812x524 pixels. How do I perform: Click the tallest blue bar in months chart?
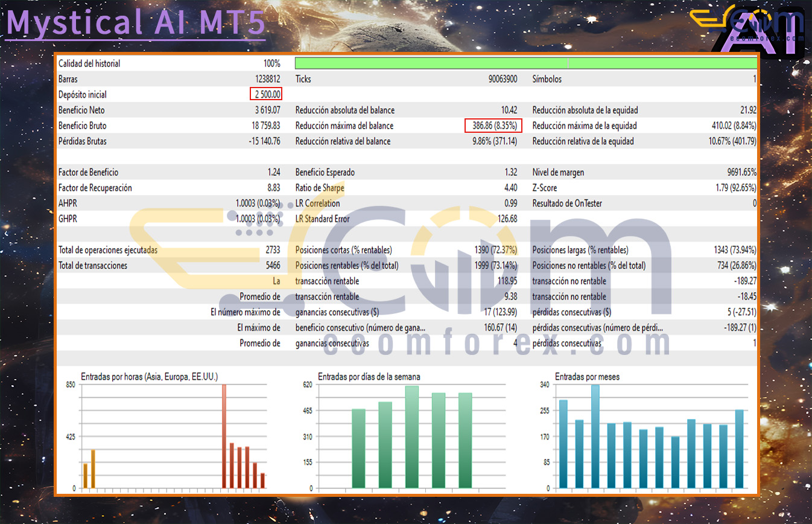(x=595, y=436)
